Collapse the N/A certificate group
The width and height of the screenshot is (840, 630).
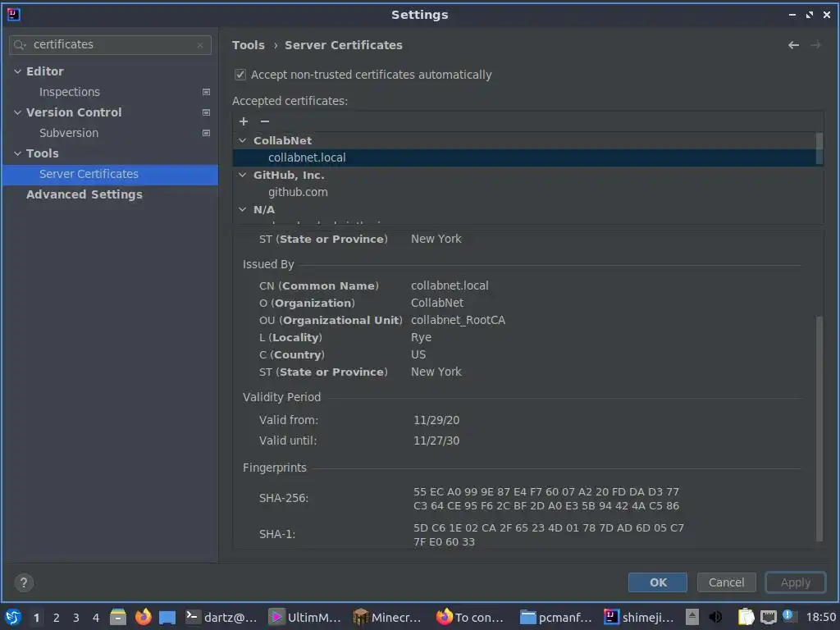243,209
